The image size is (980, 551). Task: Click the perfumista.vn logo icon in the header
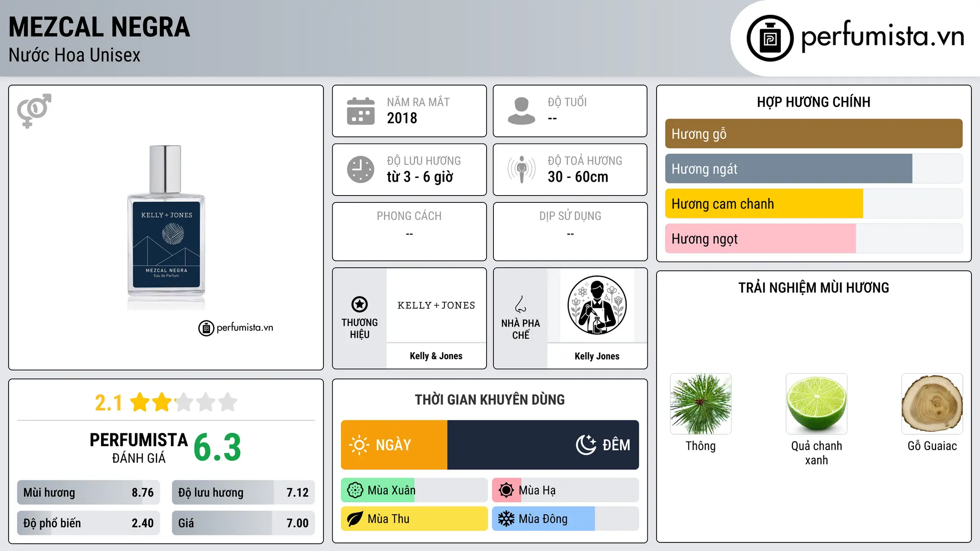[x=770, y=38]
